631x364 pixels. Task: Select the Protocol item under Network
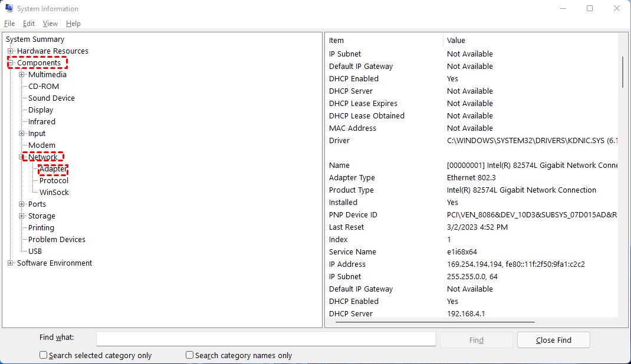tap(54, 180)
